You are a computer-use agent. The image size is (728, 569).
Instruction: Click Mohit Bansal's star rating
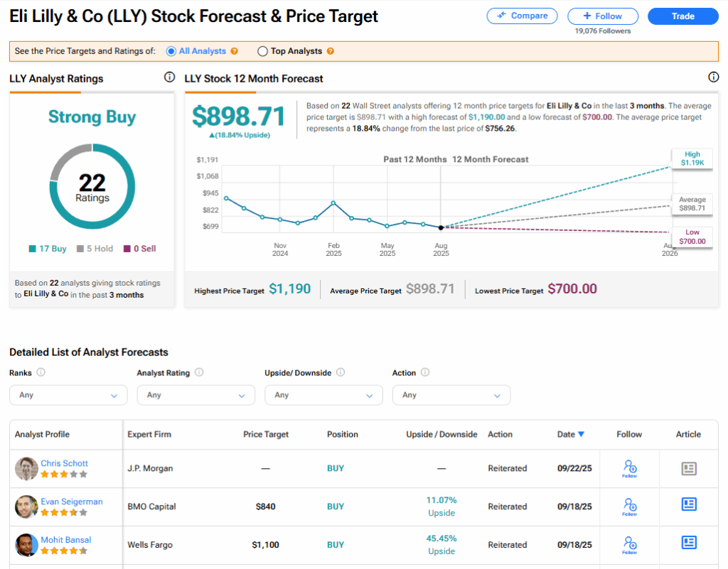tap(64, 551)
